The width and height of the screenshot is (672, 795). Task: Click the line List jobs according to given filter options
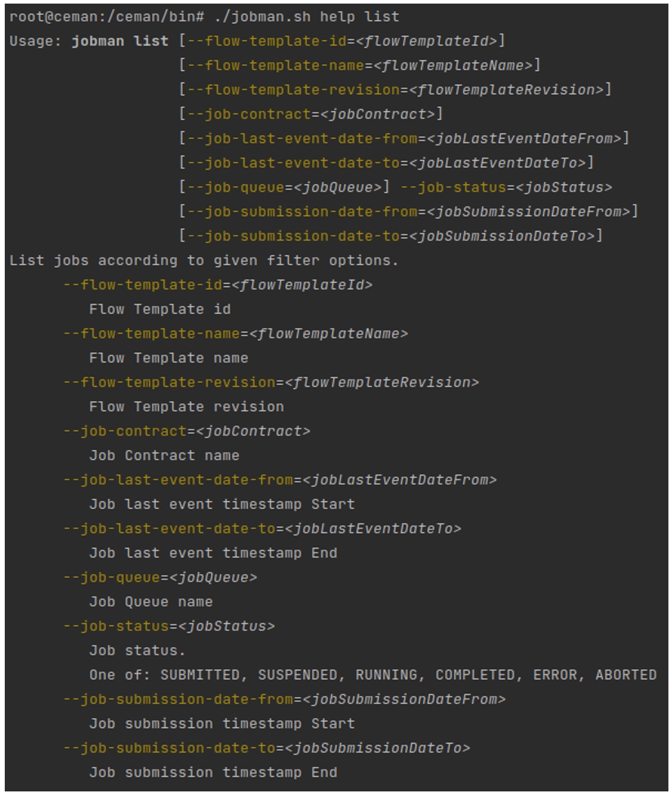point(204,261)
